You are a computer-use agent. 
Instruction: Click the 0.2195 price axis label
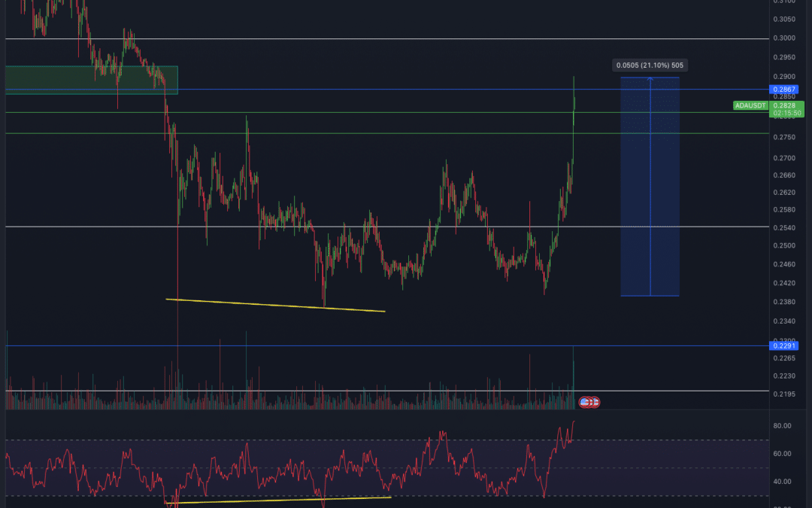784,394
